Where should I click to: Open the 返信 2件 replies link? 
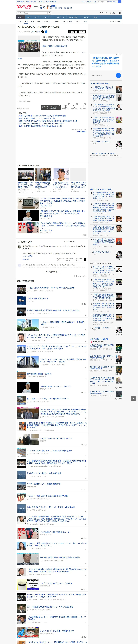coord(26,260)
